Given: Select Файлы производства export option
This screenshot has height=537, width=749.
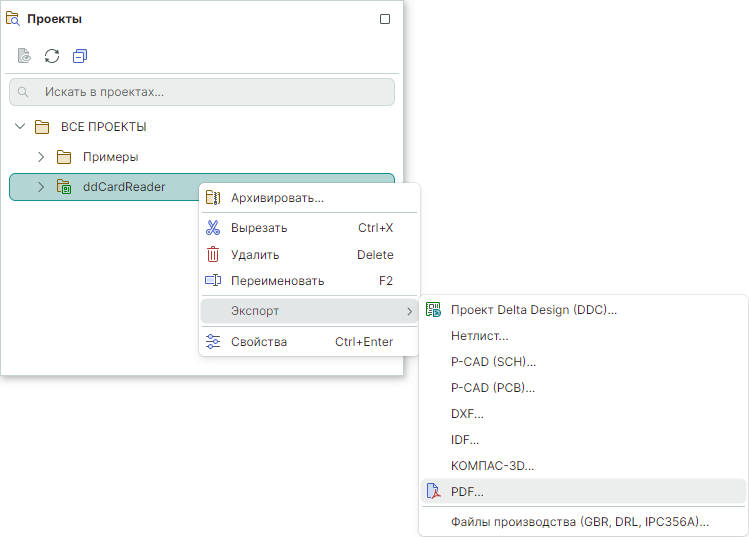Looking at the screenshot, I should (x=579, y=522).
